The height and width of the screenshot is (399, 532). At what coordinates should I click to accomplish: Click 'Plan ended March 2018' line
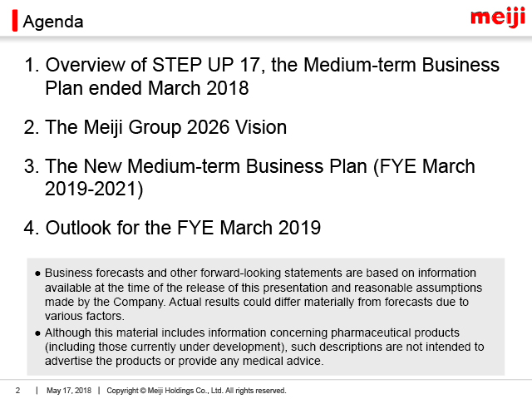point(147,88)
